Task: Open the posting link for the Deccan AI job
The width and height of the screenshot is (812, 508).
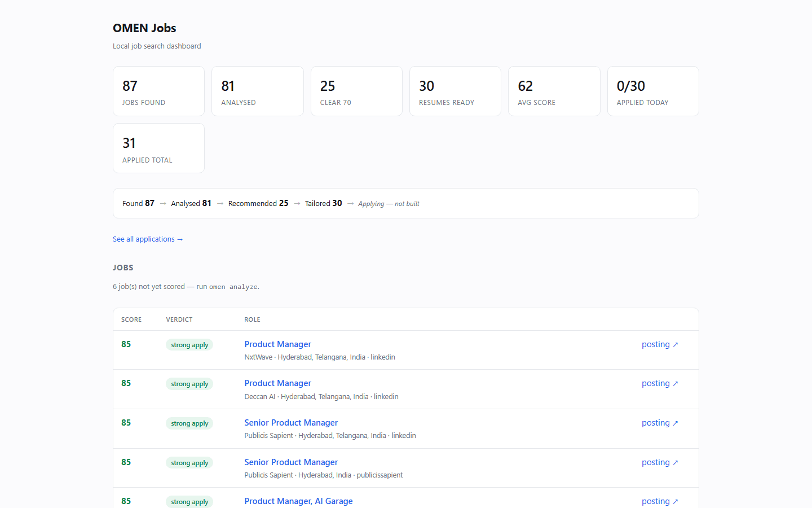Action: coord(660,383)
